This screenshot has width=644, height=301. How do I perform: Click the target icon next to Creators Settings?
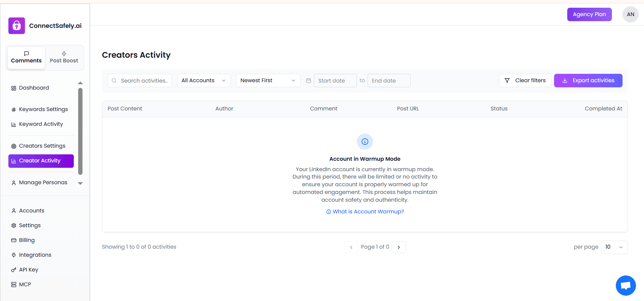pos(14,146)
